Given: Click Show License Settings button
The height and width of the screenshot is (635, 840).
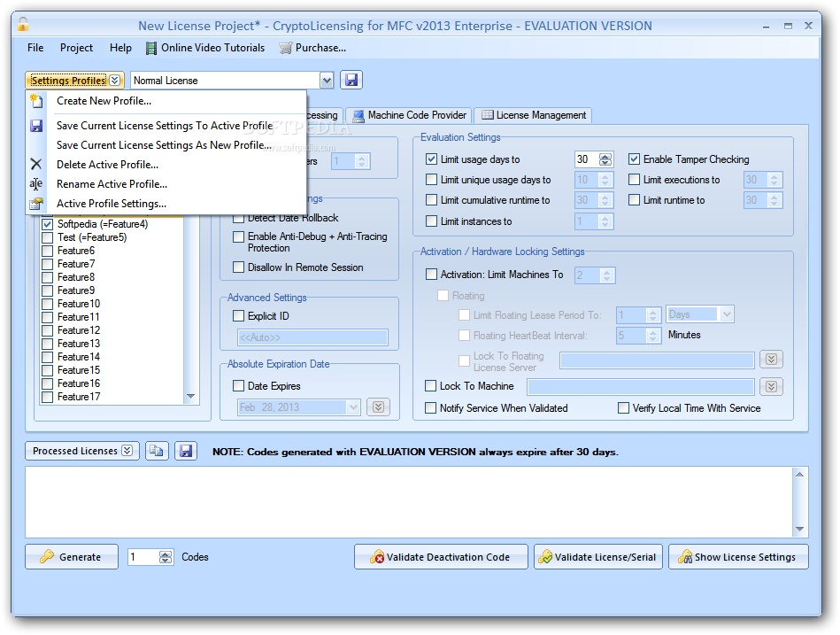Looking at the screenshot, I should (737, 557).
